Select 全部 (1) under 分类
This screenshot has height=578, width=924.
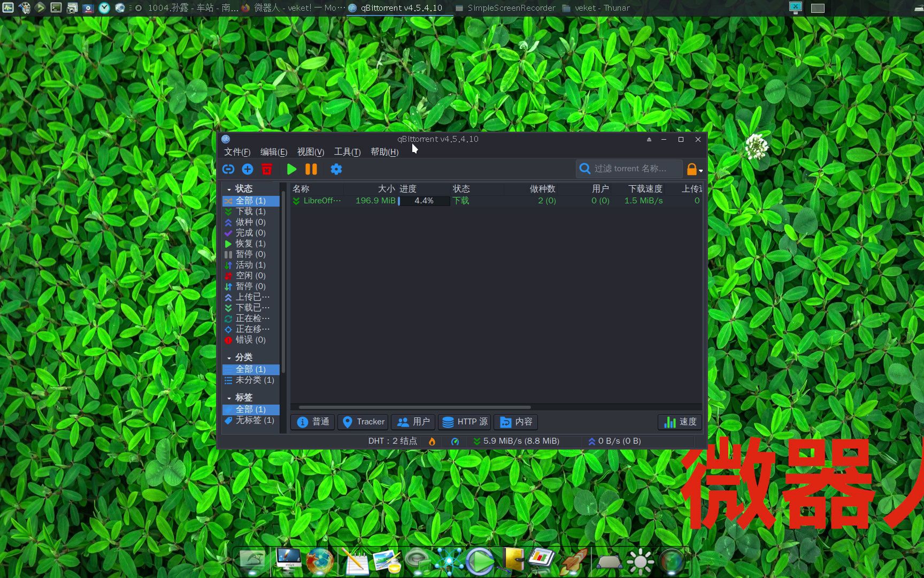(251, 369)
